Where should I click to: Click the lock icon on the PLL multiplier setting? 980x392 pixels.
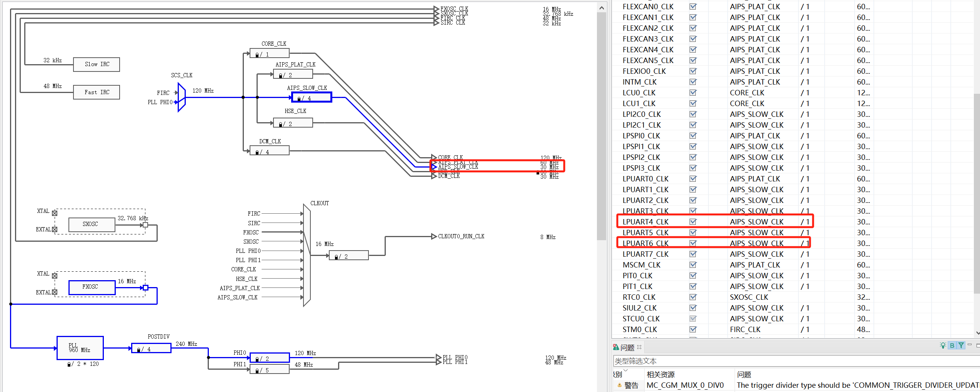click(x=68, y=364)
